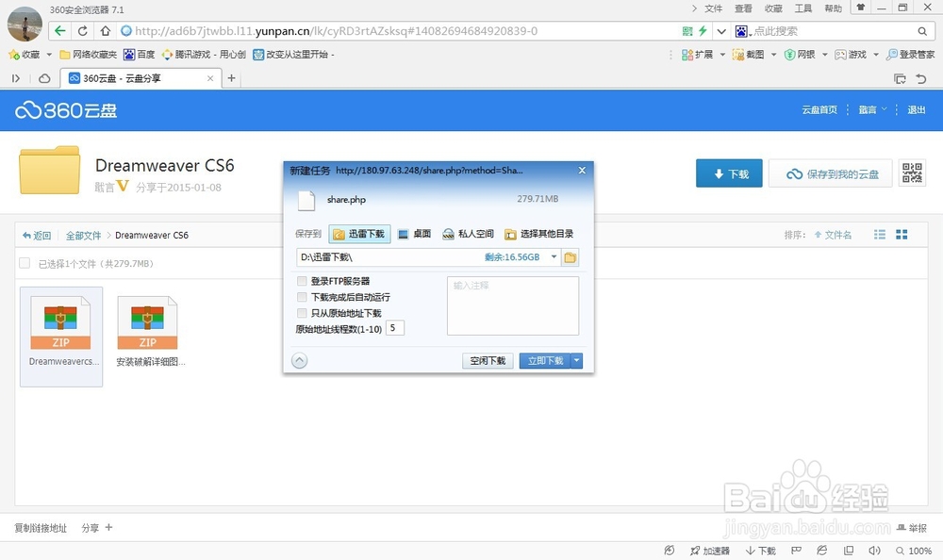
Task: Open the 帮助 menu
Action: click(834, 8)
